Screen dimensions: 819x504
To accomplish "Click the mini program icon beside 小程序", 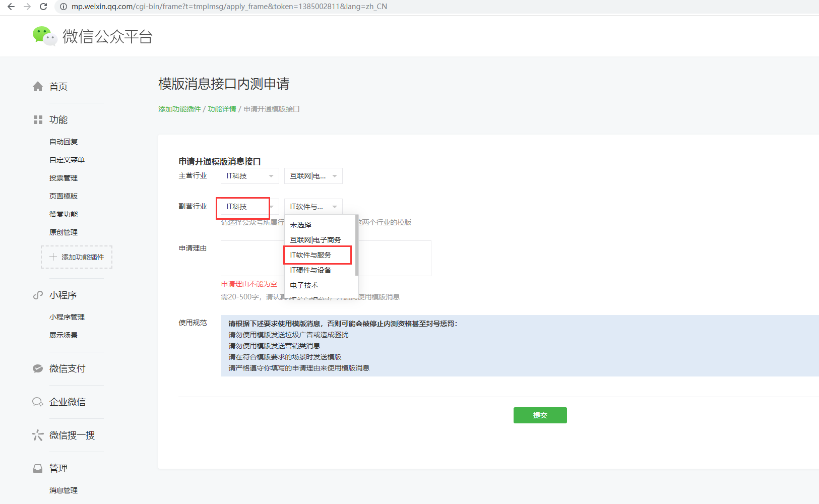I will point(38,295).
